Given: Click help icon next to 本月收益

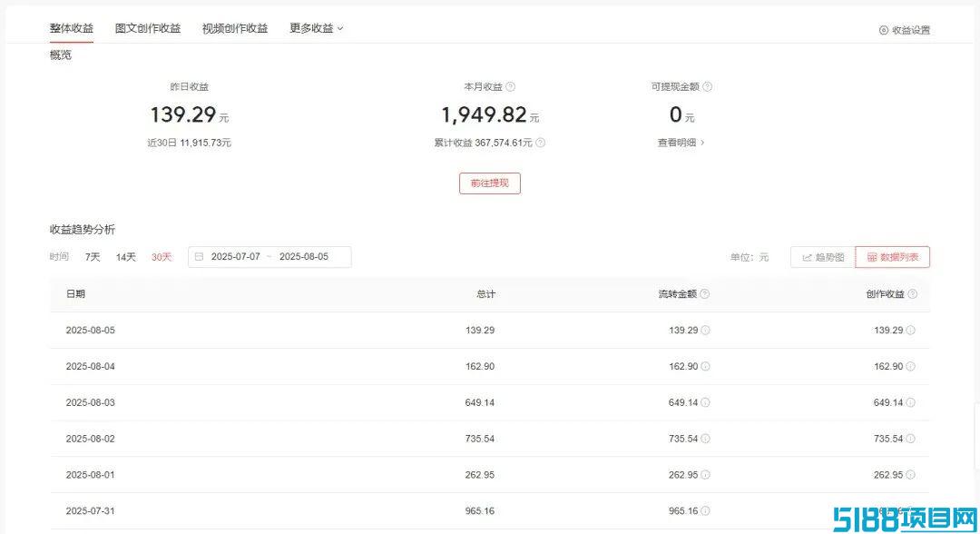Looking at the screenshot, I should click(511, 87).
